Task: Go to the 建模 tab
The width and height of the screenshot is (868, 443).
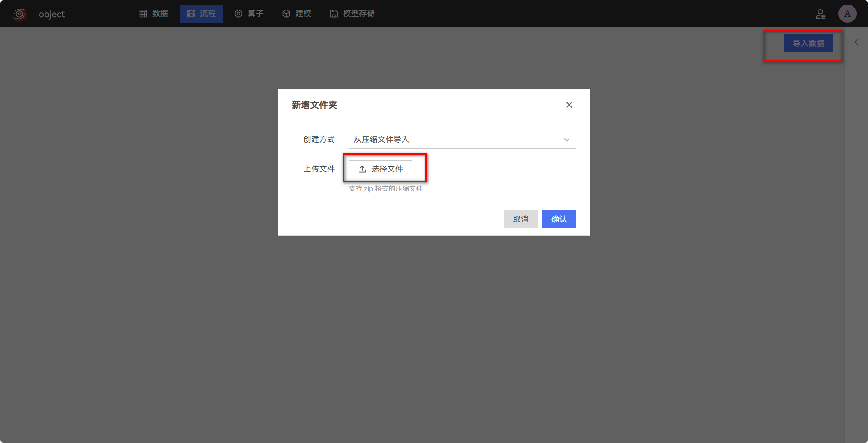Action: tap(297, 14)
